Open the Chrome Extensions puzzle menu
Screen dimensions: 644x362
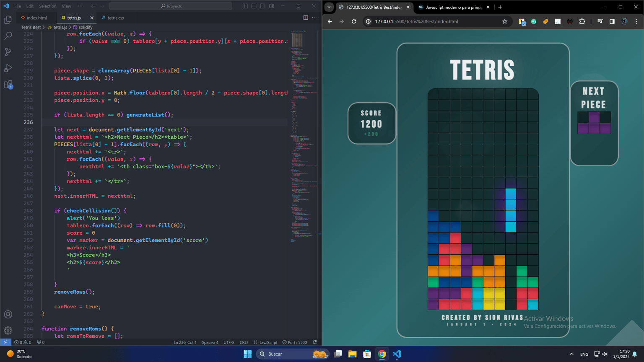(x=582, y=21)
